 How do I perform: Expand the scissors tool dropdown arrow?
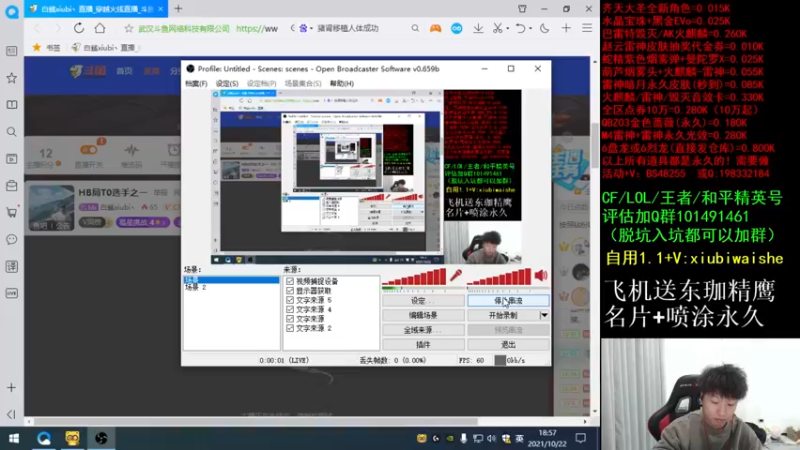pyautogui.click(x=508, y=29)
